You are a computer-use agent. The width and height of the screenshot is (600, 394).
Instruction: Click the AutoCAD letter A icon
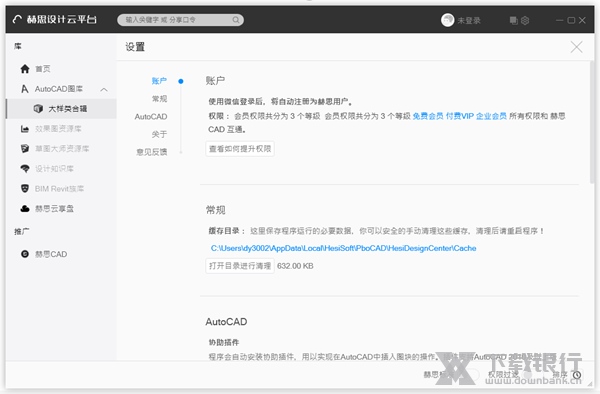(x=25, y=89)
